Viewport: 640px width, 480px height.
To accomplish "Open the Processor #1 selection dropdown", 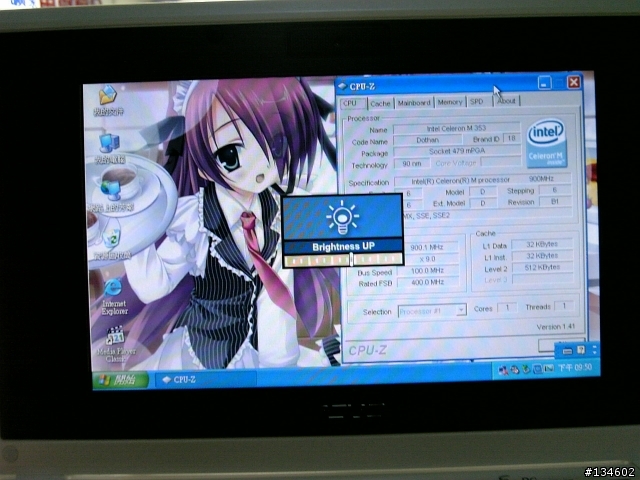I will click(432, 311).
